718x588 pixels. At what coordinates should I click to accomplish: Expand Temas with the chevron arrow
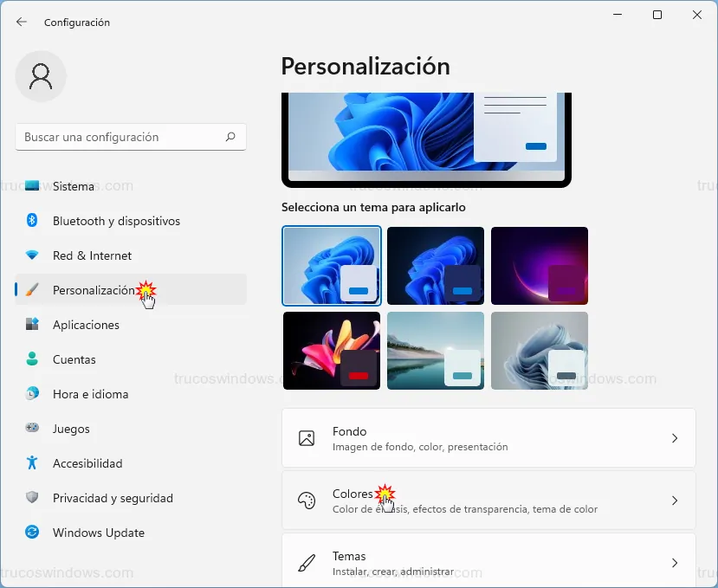point(675,562)
